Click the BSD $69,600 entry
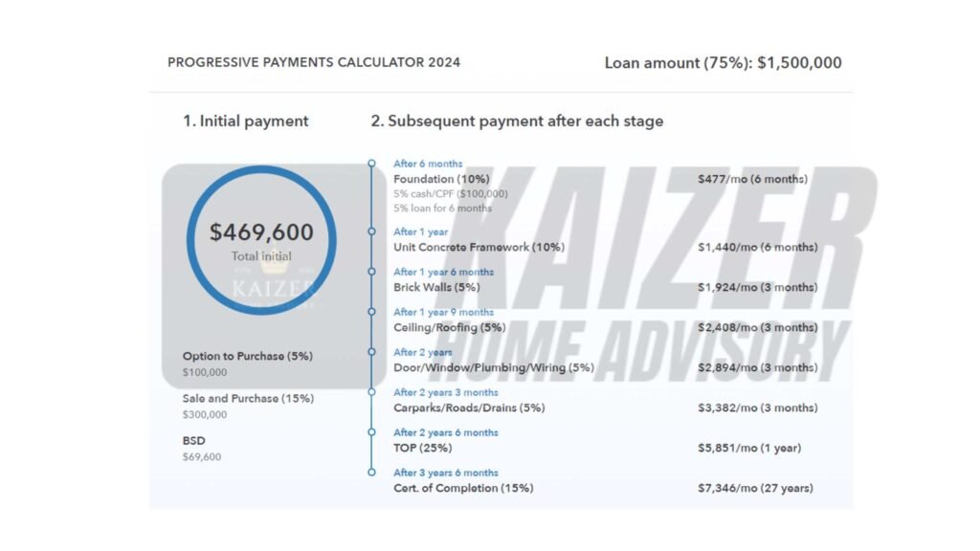 coord(202,449)
